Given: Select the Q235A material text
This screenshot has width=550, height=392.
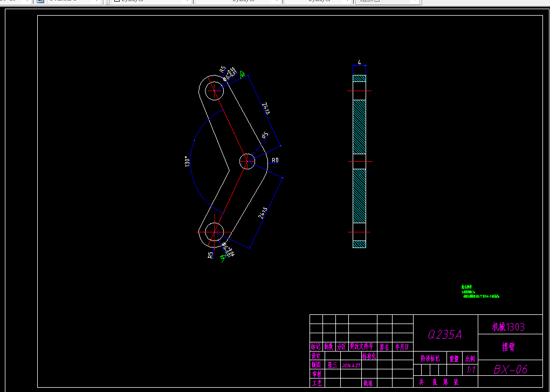Looking at the screenshot, I should (445, 334).
